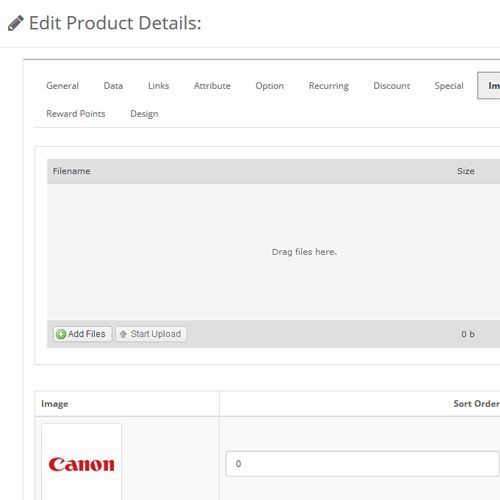Screen dimensions: 500x500
Task: Focus the Sort Order input field
Action: point(362,464)
